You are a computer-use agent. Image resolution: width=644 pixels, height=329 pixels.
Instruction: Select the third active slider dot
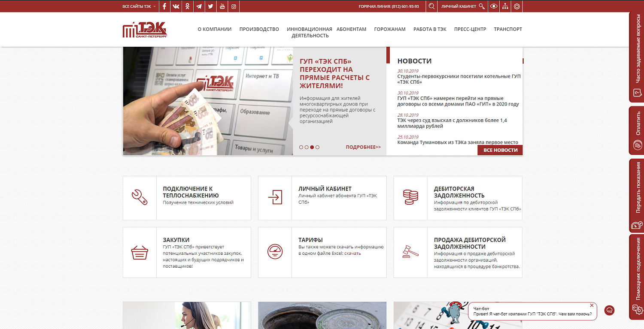(312, 147)
